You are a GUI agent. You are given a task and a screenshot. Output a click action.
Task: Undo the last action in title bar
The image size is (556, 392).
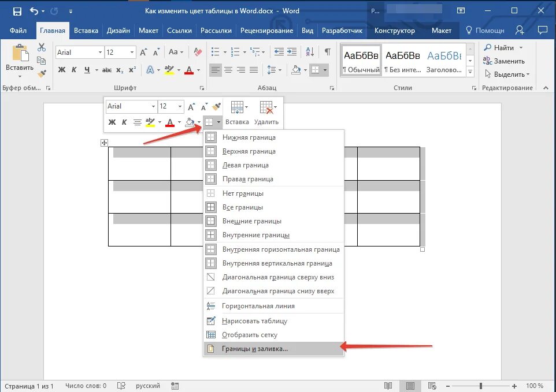[x=34, y=12]
